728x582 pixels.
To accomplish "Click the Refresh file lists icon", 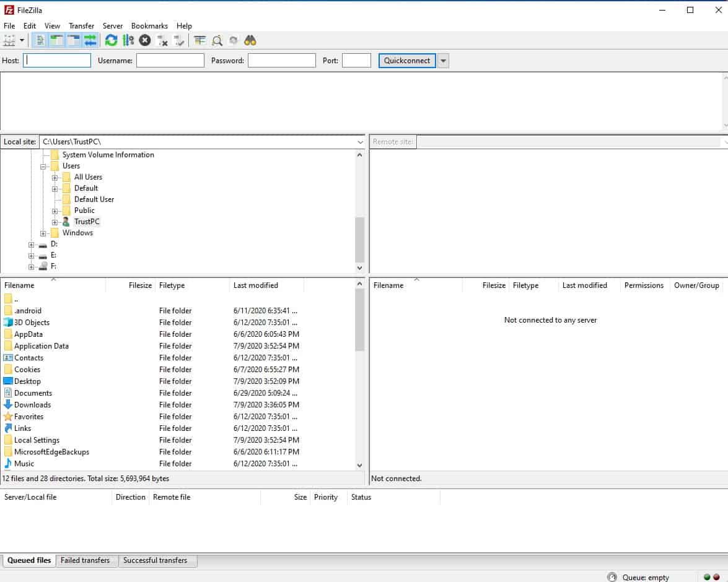I will point(111,41).
